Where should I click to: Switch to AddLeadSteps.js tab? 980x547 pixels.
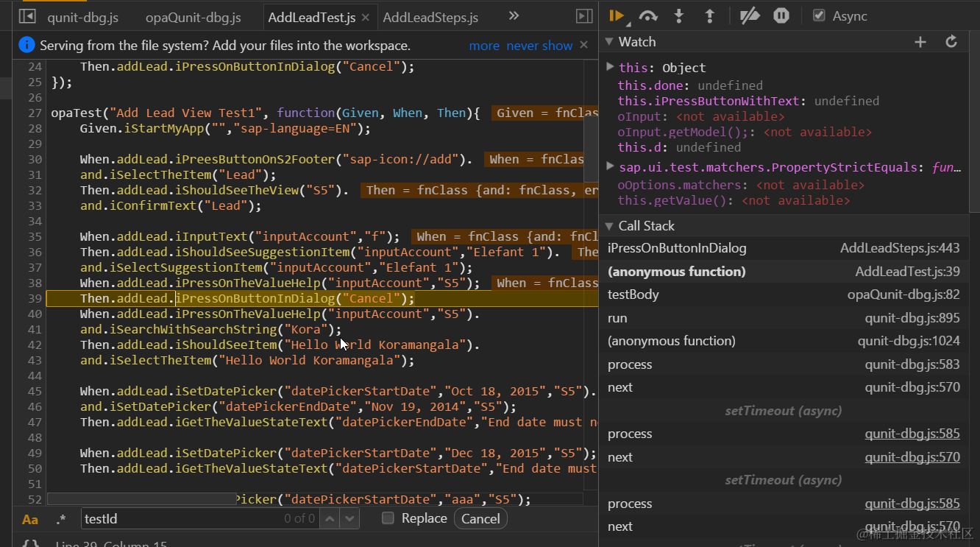pyautogui.click(x=430, y=18)
